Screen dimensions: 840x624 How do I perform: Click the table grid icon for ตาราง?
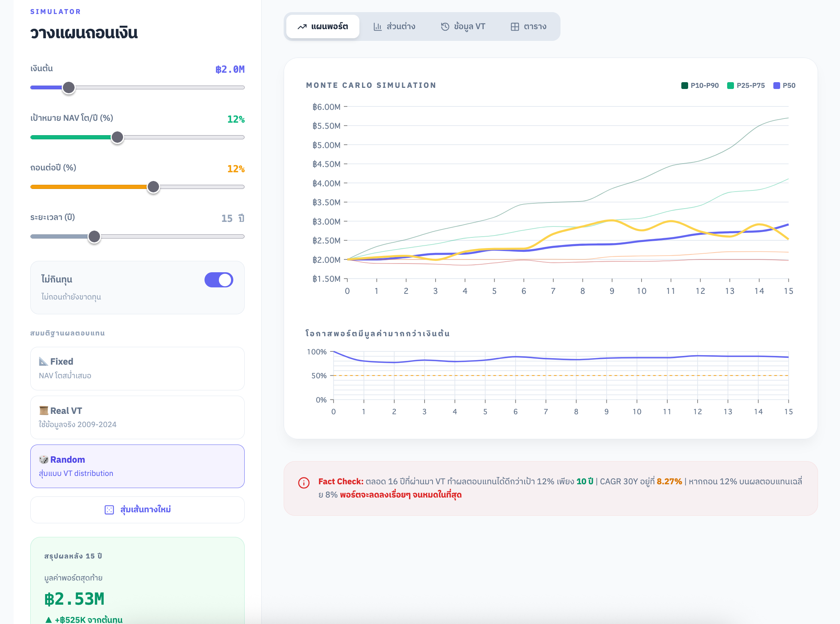click(515, 27)
